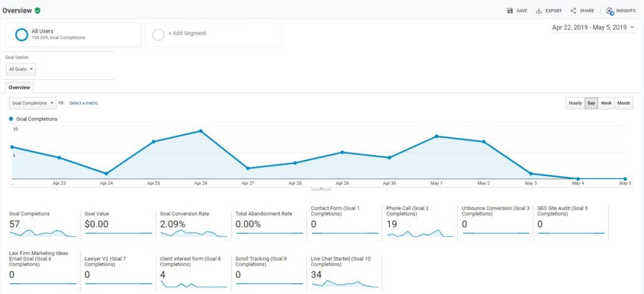Click the Goal Conversion Rate 2.09%

point(172,224)
